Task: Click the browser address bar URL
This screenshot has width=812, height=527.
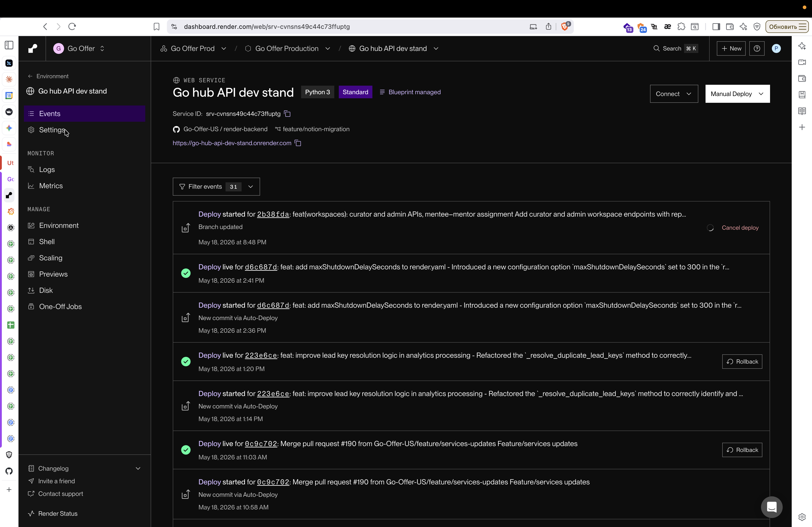Action: [267, 27]
